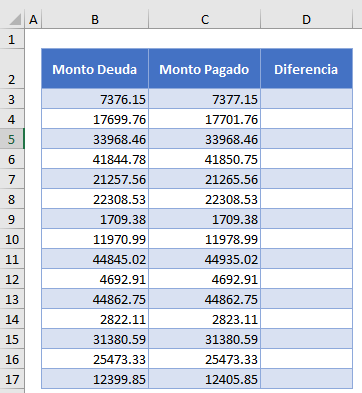Select cell with value 2823.11
Viewport: 362px width, 393px height.
coord(204,319)
